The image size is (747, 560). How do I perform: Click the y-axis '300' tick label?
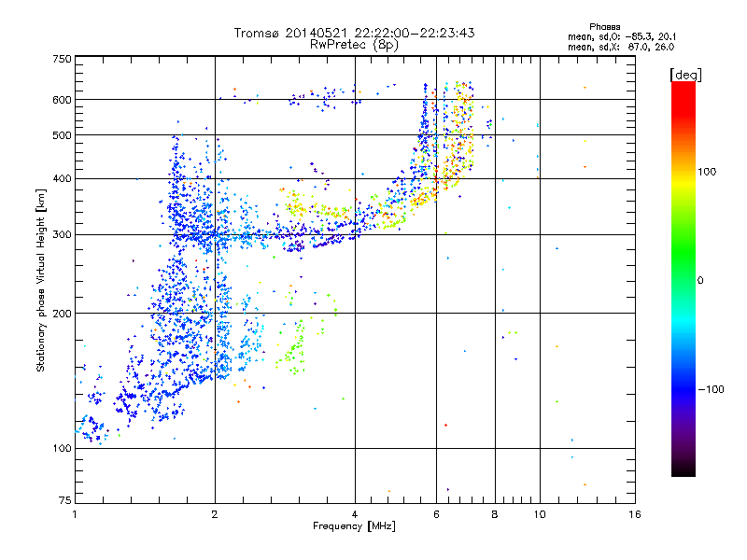[62, 235]
